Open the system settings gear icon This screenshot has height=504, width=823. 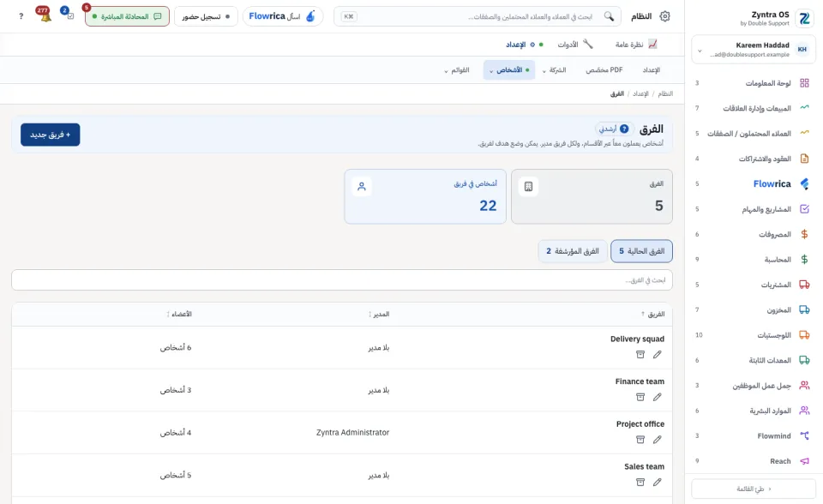point(664,16)
